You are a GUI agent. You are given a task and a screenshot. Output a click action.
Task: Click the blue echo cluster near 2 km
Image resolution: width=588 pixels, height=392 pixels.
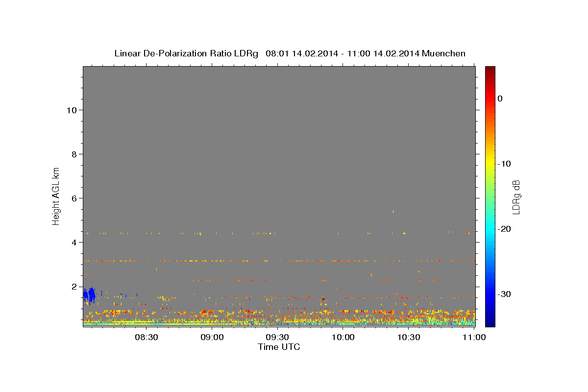click(89, 295)
